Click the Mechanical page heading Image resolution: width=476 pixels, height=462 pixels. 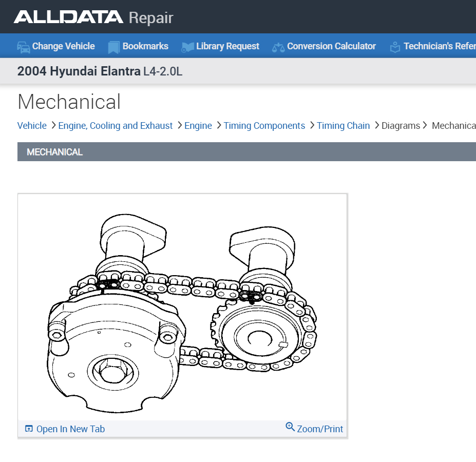click(69, 102)
